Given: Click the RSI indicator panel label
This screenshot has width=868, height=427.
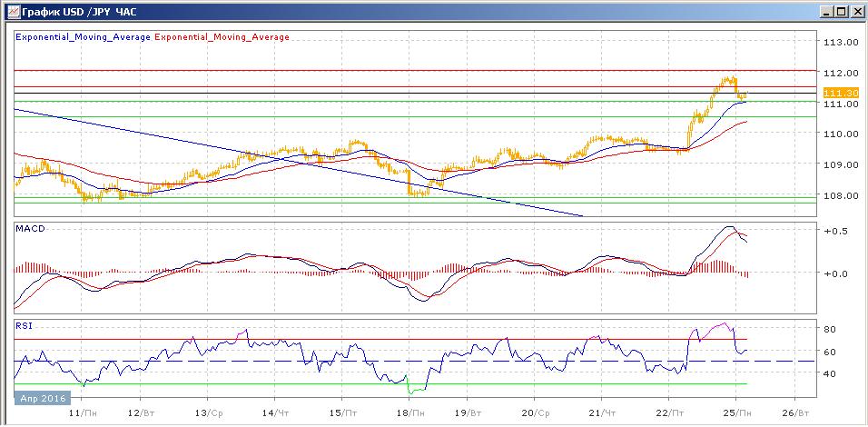Looking at the screenshot, I should 25,324.
